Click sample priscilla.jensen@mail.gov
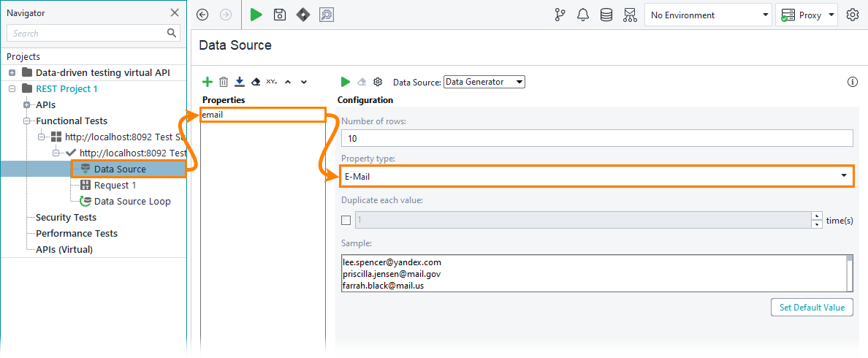The image size is (868, 358). click(392, 274)
